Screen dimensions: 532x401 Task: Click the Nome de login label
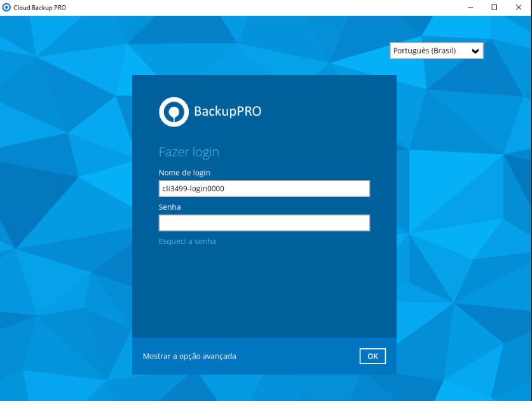(184, 173)
